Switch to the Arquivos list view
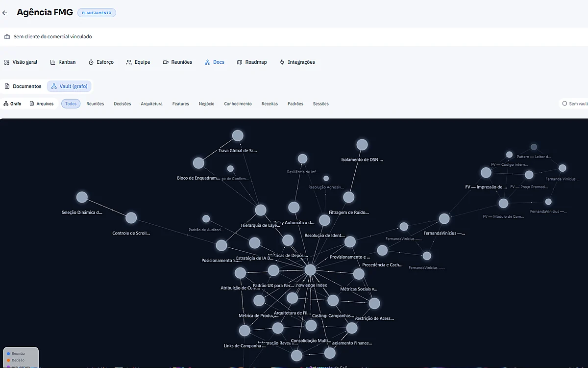The width and height of the screenshot is (588, 368). pos(42,104)
